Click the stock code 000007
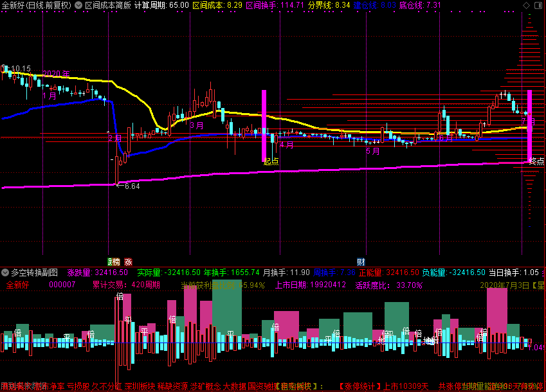The width and height of the screenshot is (546, 392). pyautogui.click(x=62, y=285)
